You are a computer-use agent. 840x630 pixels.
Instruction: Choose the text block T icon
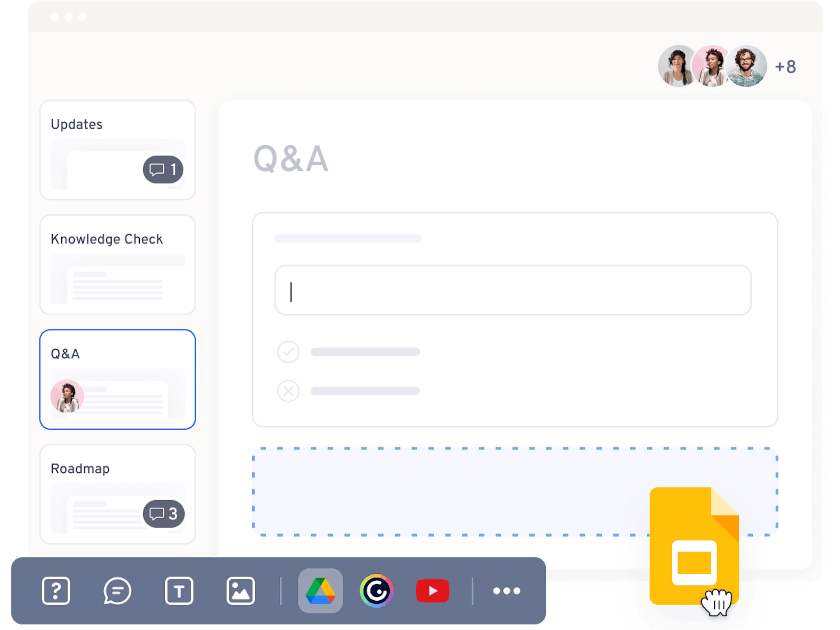(179, 591)
